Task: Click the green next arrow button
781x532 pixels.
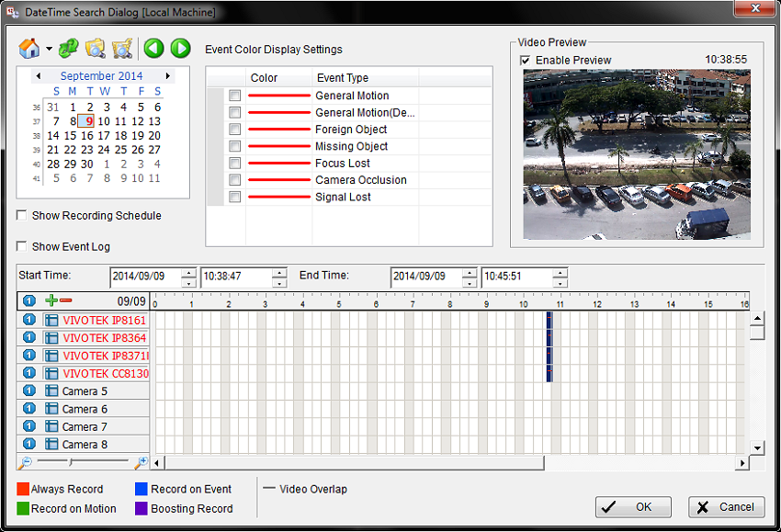Action: click(180, 48)
